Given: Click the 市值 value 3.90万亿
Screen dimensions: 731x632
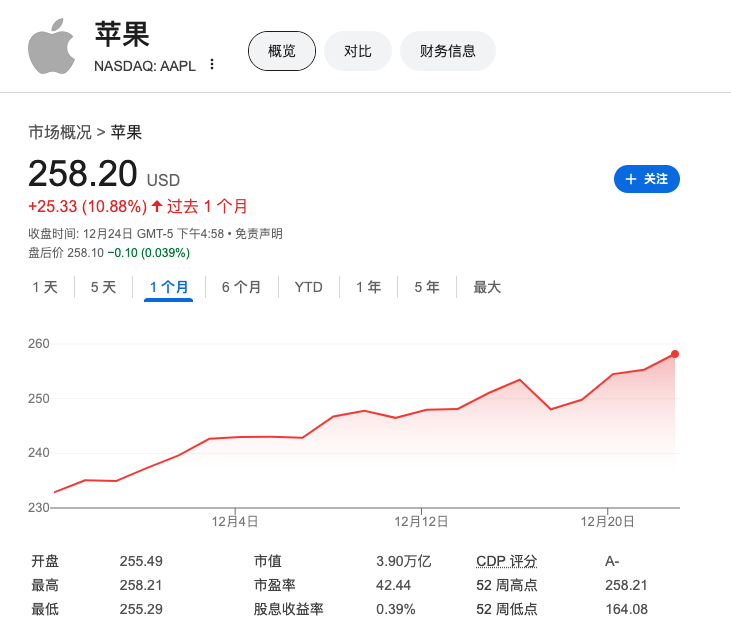Looking at the screenshot, I should click(x=404, y=561).
